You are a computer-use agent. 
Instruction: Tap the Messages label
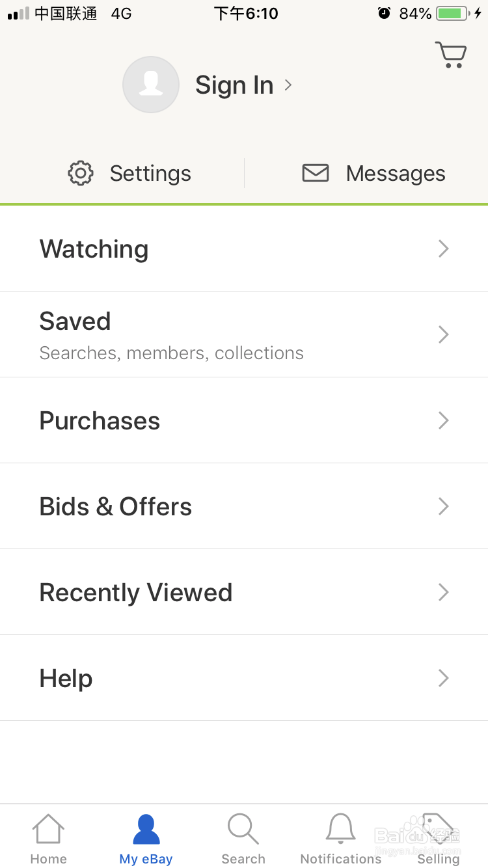coord(396,174)
